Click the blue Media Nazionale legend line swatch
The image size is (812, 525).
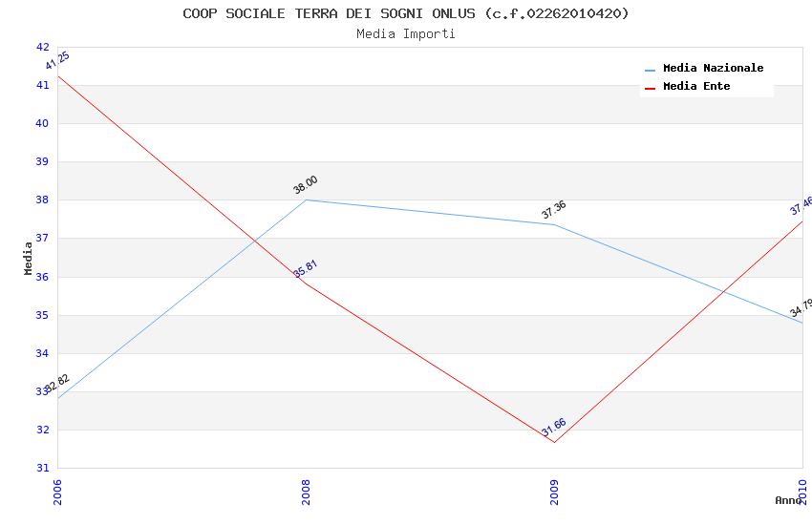coord(651,70)
